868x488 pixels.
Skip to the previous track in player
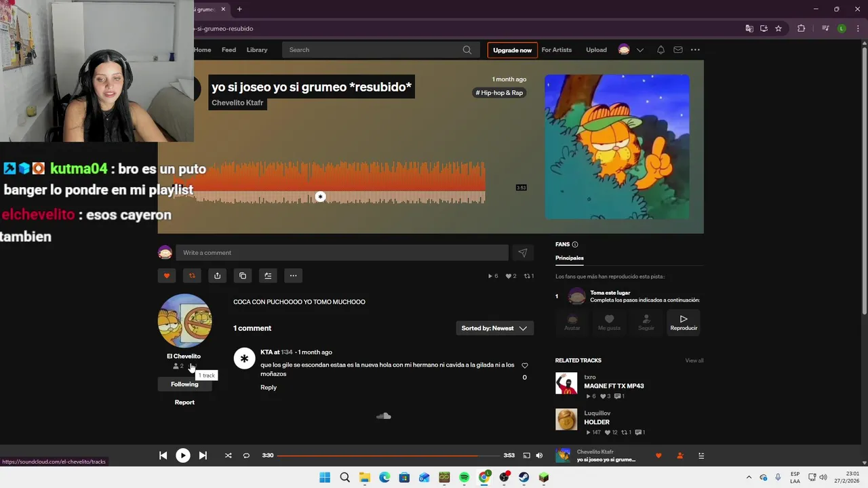(x=163, y=455)
